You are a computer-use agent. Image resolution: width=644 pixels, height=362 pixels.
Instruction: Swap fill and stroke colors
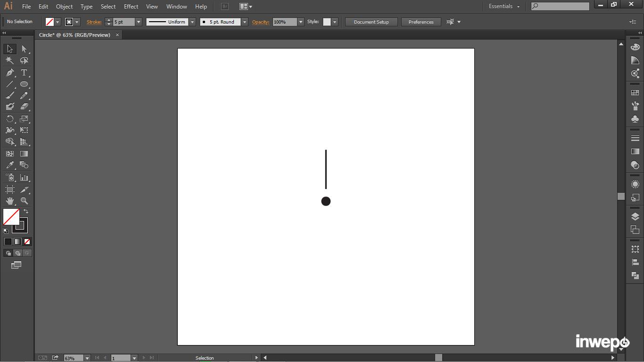(26, 212)
